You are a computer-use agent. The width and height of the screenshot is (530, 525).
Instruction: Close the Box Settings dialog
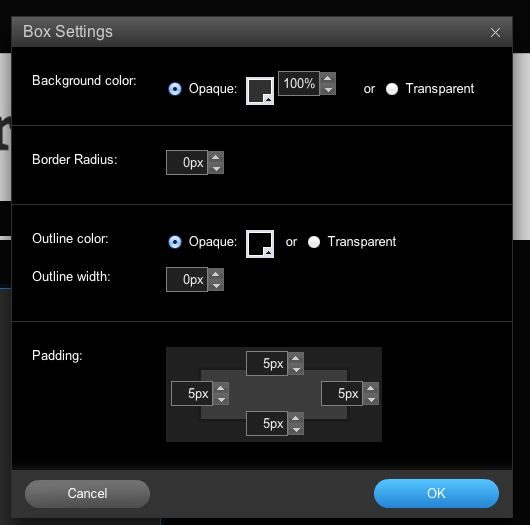[495, 33]
